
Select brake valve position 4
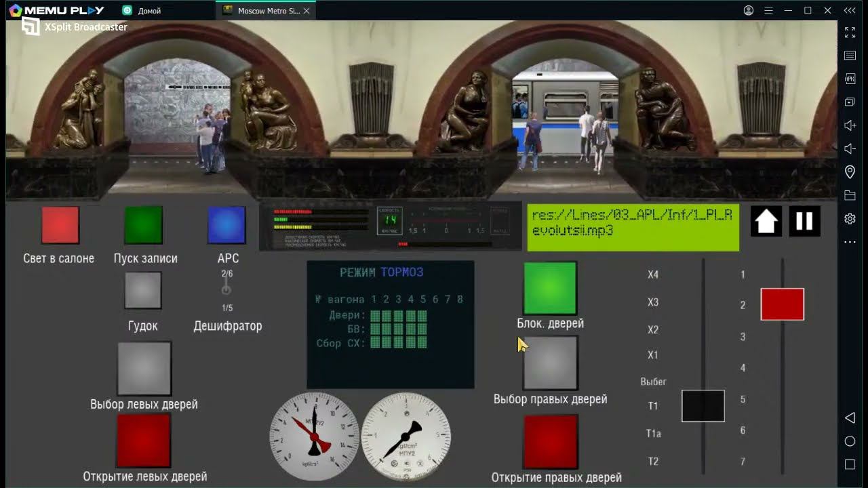[x=743, y=368]
